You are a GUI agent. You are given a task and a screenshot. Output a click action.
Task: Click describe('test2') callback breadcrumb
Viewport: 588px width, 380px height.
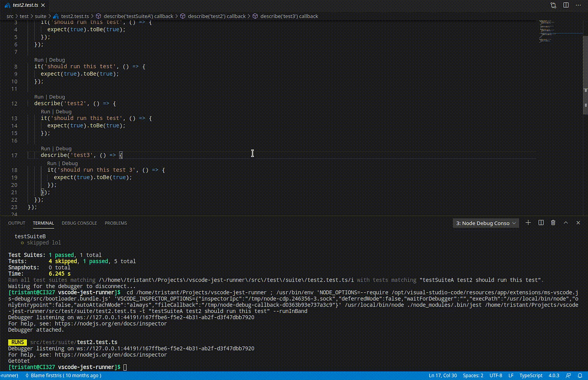click(x=216, y=16)
